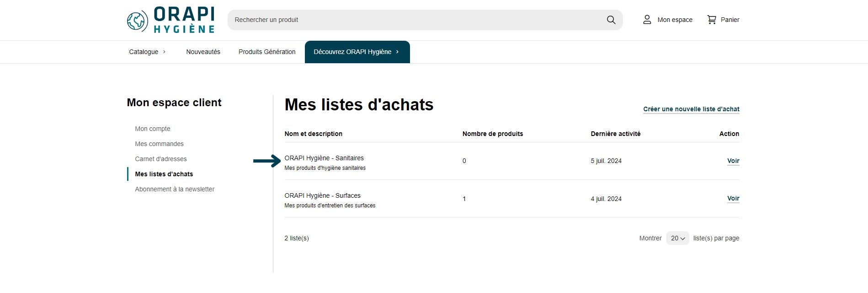Click product count 1 in Surfaces row
868x293 pixels.
[x=464, y=199]
